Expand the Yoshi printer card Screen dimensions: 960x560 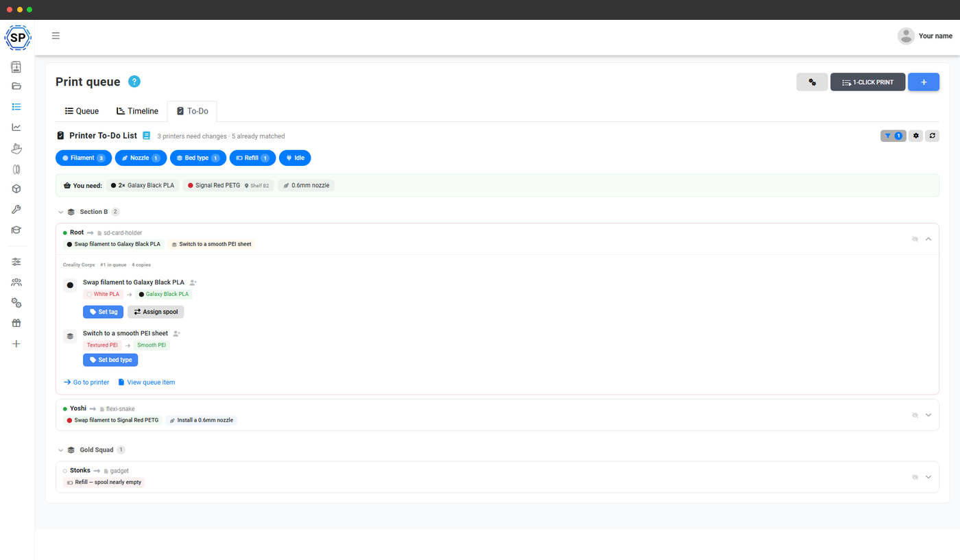[x=928, y=415]
